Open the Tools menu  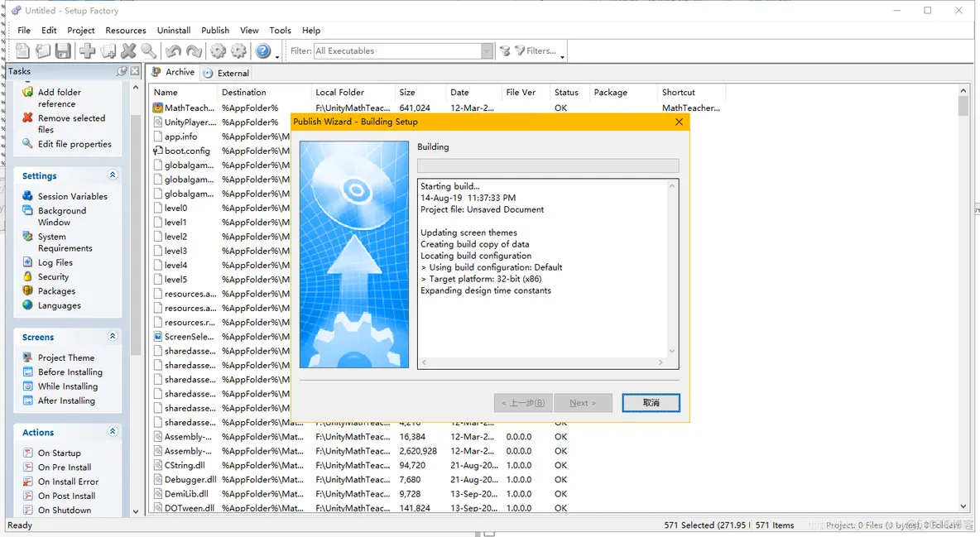point(280,30)
